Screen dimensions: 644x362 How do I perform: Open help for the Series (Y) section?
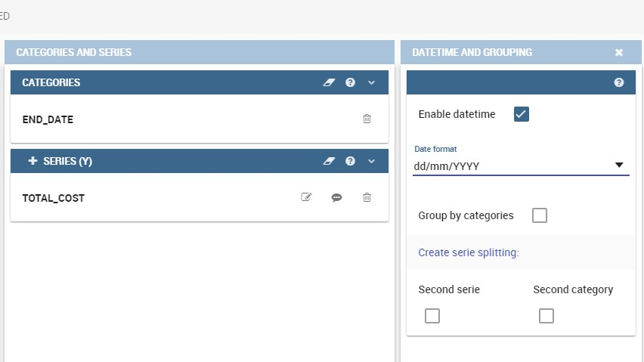(350, 161)
